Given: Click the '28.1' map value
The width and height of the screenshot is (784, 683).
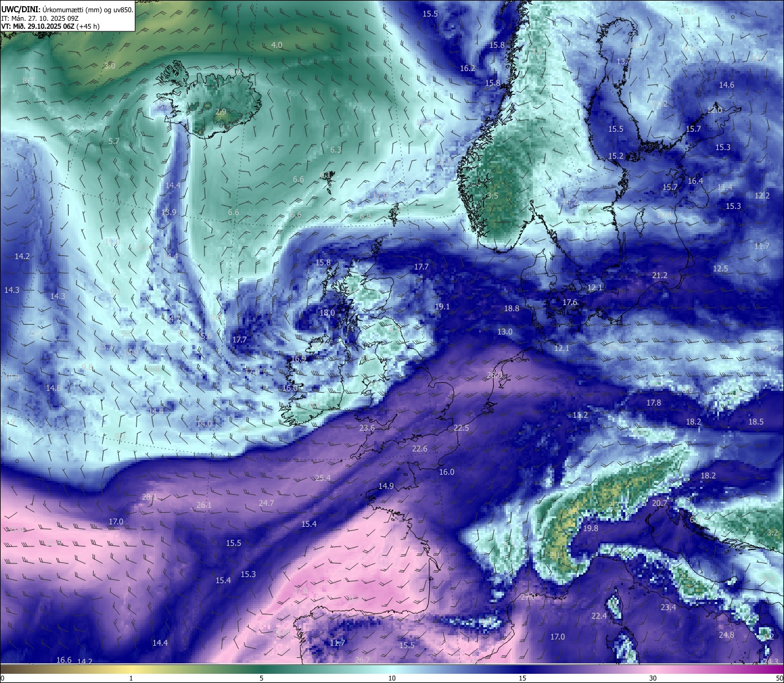Looking at the screenshot, I should 149,497.
